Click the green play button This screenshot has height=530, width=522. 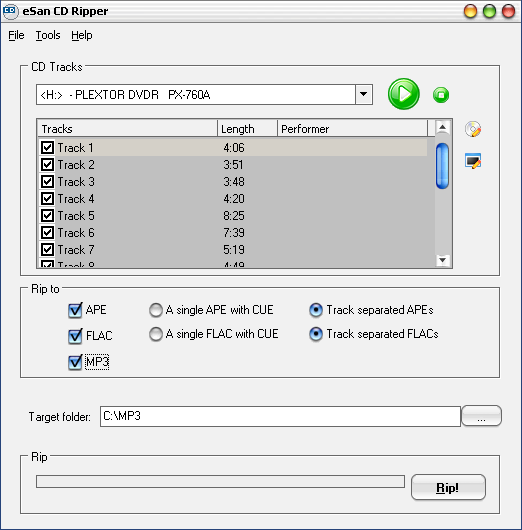(x=404, y=94)
